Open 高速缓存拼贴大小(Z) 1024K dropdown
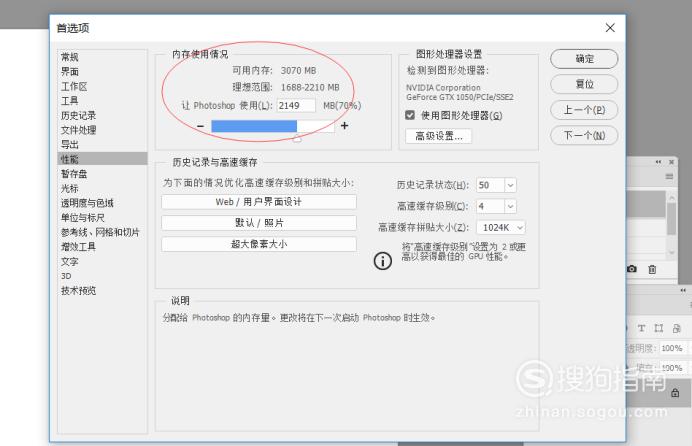692x446 pixels. pyautogui.click(x=501, y=228)
